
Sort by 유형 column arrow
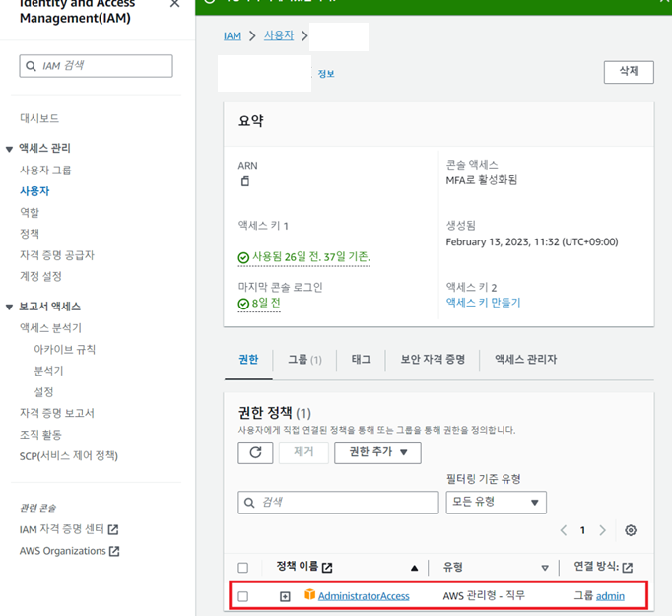pyautogui.click(x=545, y=568)
